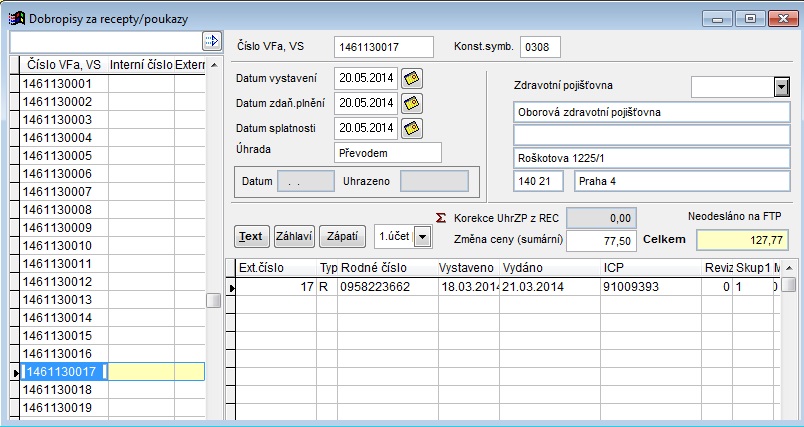804x427 pixels.
Task: Select invoice row 1461130005
Action: tap(112, 156)
